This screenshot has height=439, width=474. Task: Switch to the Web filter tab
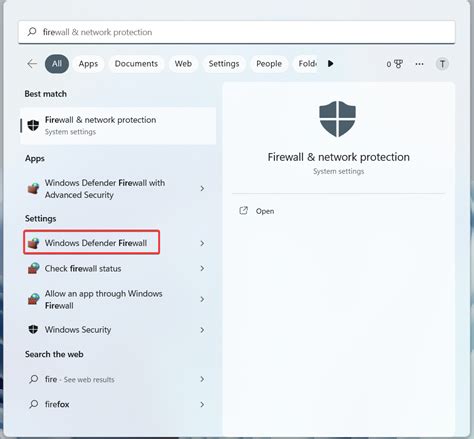[x=183, y=64]
